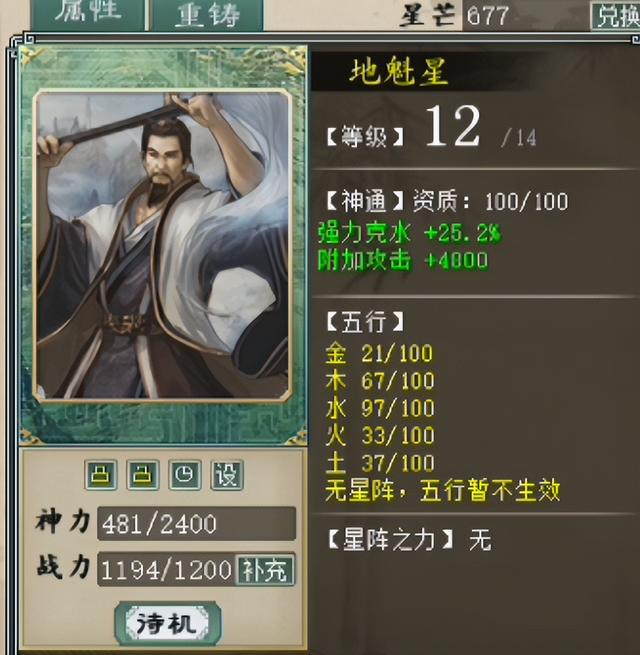Click the 星阵之力 section label
640x655 pixels.
(x=390, y=540)
